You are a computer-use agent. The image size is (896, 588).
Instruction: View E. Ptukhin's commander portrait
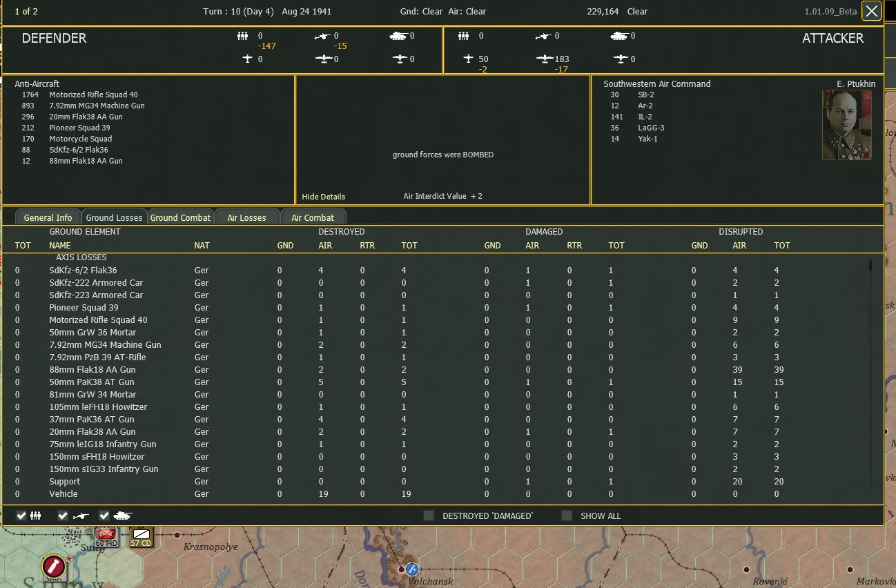click(x=847, y=125)
